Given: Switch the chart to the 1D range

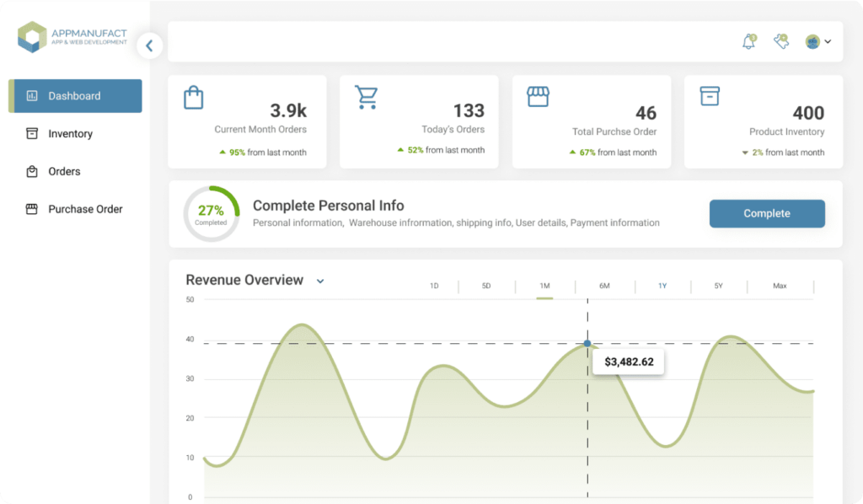Looking at the screenshot, I should tap(434, 286).
